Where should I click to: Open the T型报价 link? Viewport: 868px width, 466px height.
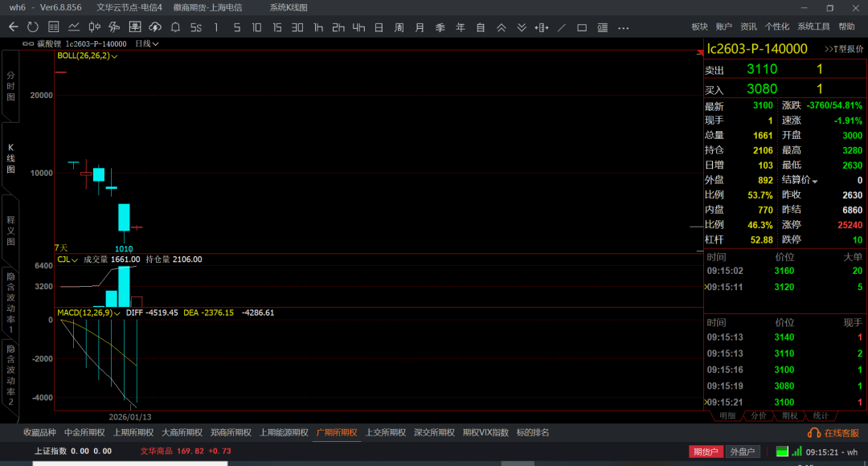click(844, 49)
